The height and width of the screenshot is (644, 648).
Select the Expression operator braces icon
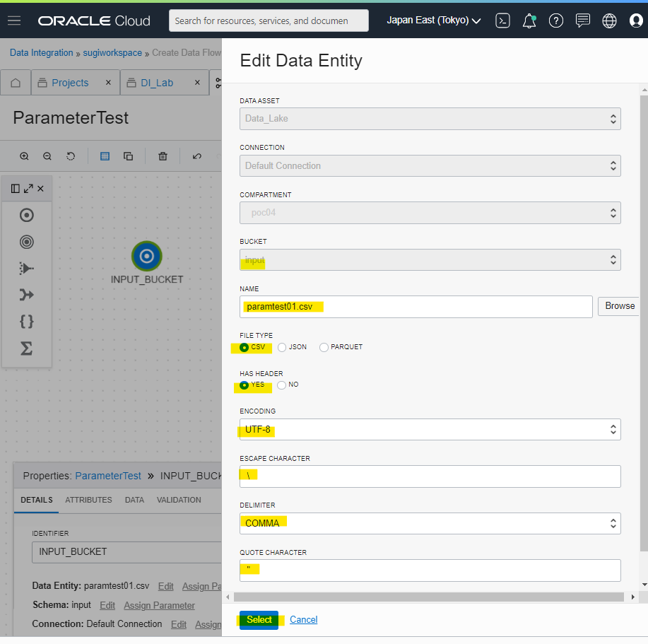click(x=26, y=321)
